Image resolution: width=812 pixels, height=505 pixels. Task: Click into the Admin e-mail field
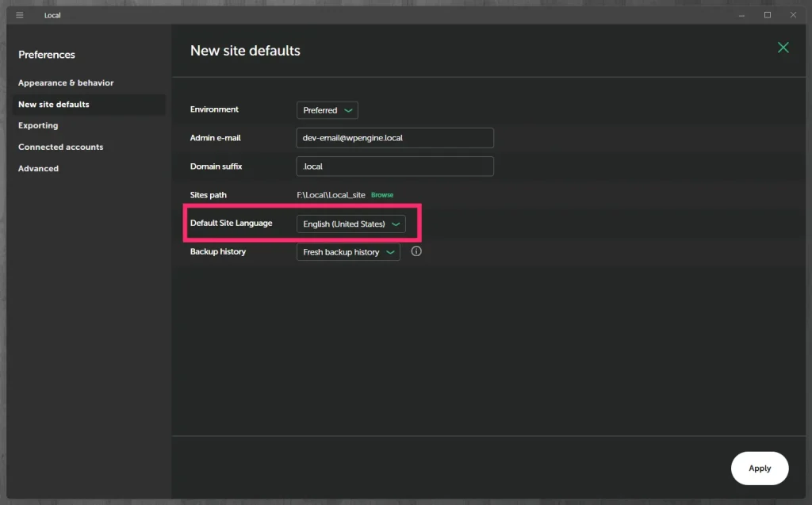click(x=395, y=138)
